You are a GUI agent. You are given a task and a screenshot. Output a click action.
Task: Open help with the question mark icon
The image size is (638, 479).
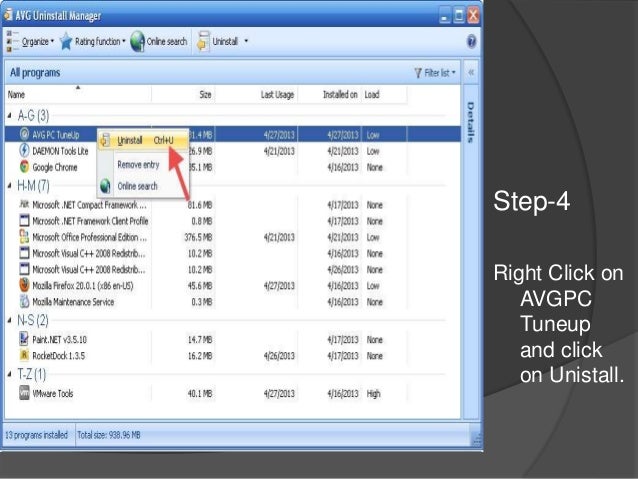[471, 42]
